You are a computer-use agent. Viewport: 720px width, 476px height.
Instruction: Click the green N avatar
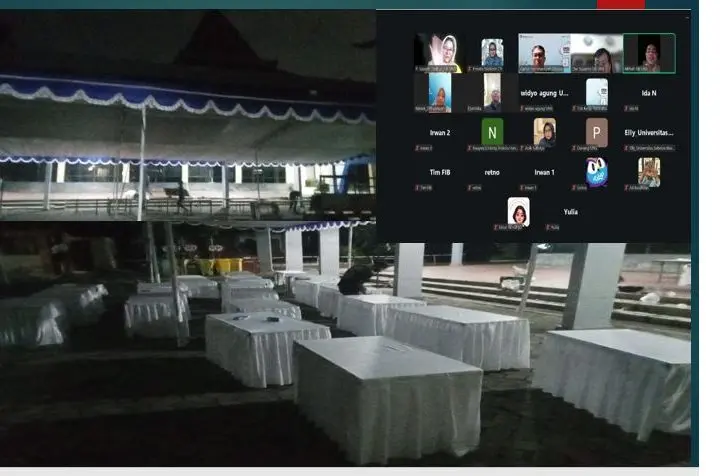[492, 132]
